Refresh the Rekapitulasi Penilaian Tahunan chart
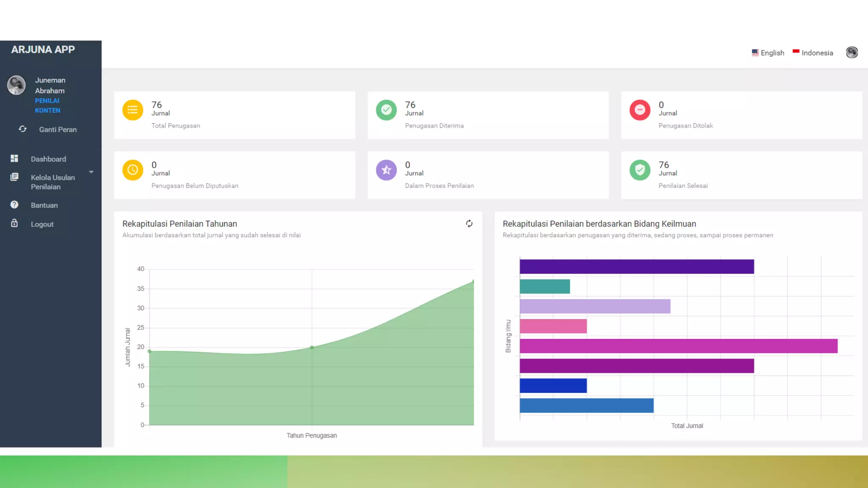The height and width of the screenshot is (488, 868). pyautogui.click(x=469, y=224)
